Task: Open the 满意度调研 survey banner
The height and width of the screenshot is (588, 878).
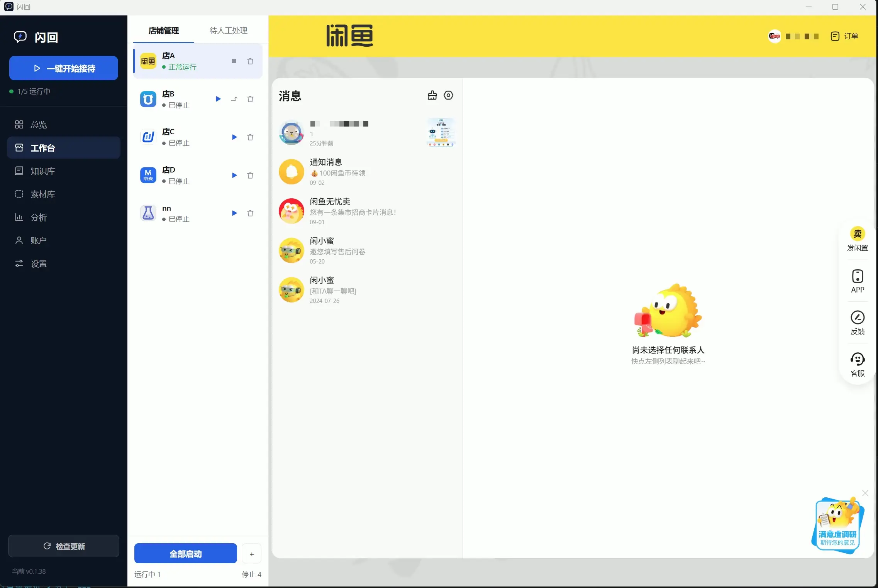Action: pyautogui.click(x=837, y=525)
